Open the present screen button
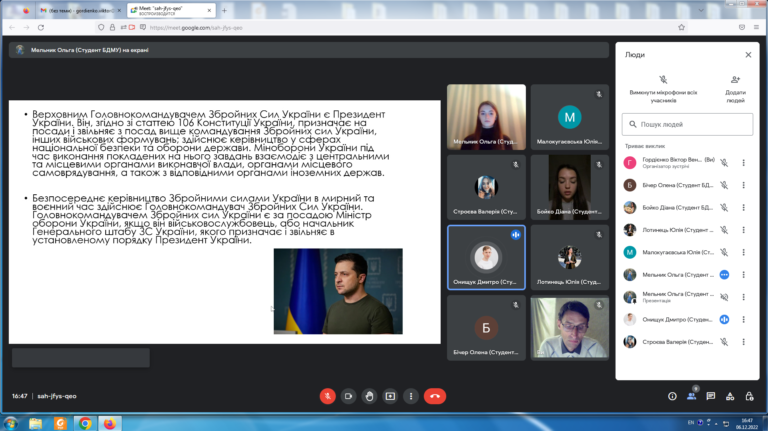Image resolution: width=768 pixels, height=431 pixels. pos(390,396)
